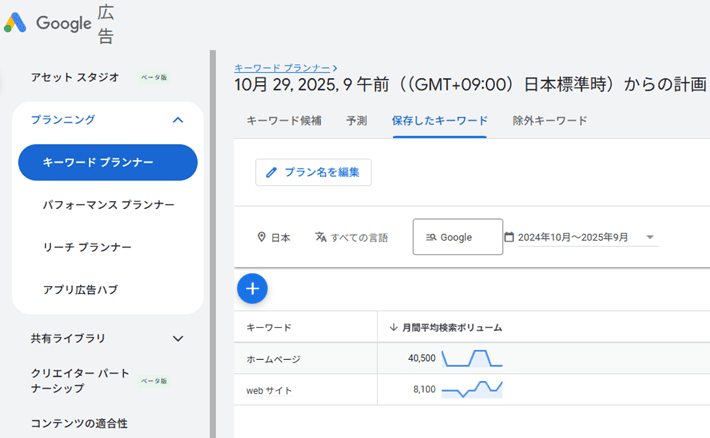Open パフォーマンス プランナー

point(109,205)
